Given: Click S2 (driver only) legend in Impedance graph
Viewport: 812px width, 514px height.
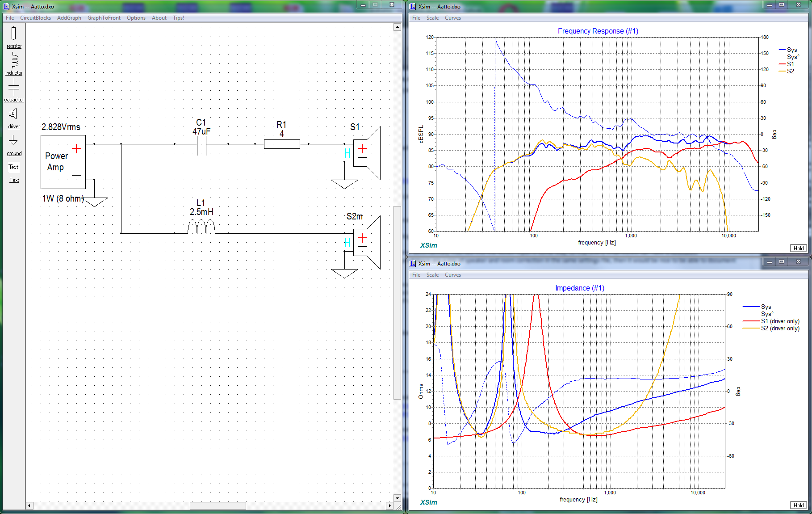Looking at the screenshot, I should pyautogui.click(x=771, y=328).
